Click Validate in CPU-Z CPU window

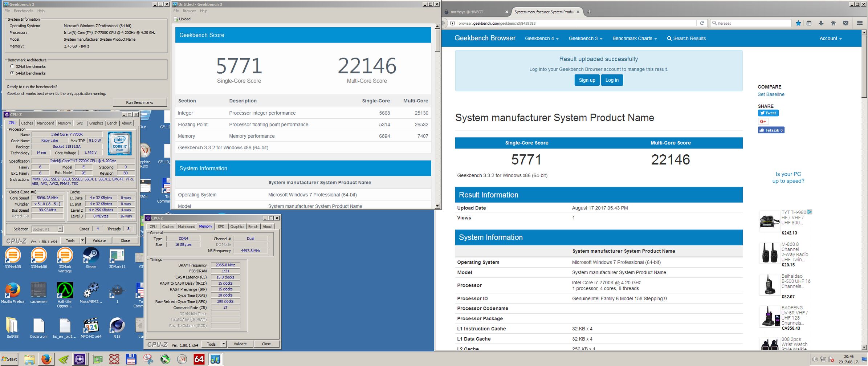[x=99, y=240]
